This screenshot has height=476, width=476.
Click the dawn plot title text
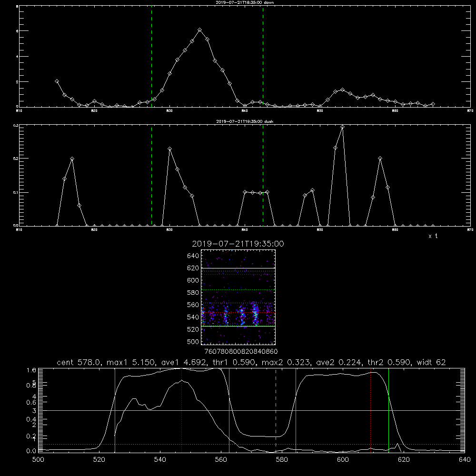click(245, 2)
